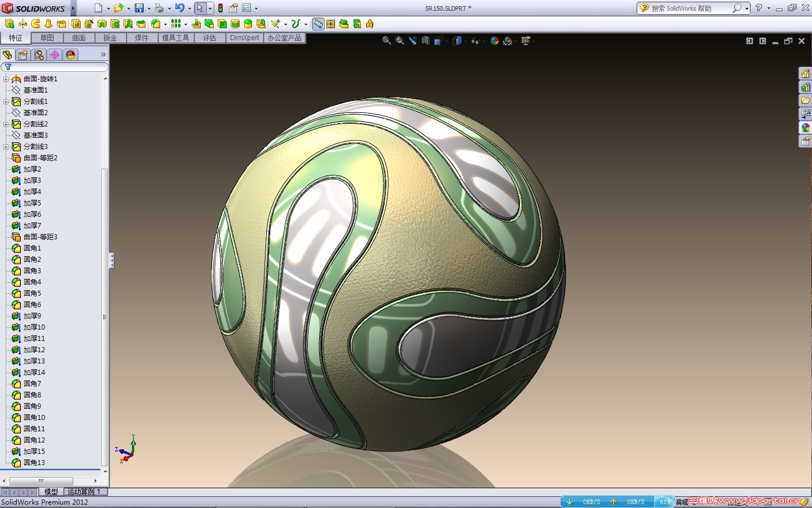Screen dimensions: 812x508
Task: Select the 加厚10 feature in tree
Action: point(29,327)
